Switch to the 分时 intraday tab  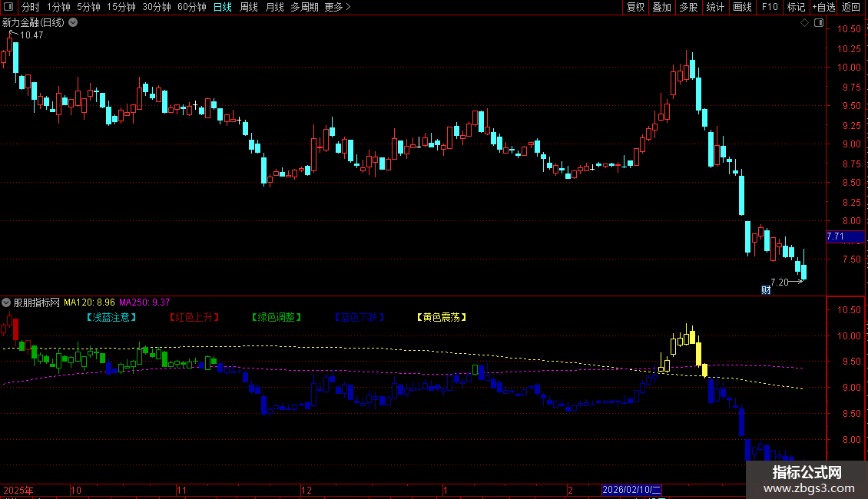31,7
